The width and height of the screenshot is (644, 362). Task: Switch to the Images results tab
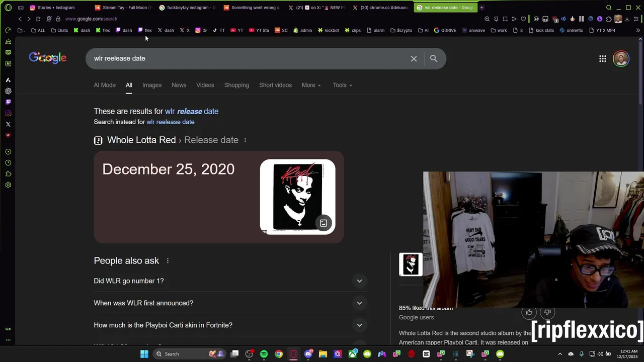click(x=152, y=85)
